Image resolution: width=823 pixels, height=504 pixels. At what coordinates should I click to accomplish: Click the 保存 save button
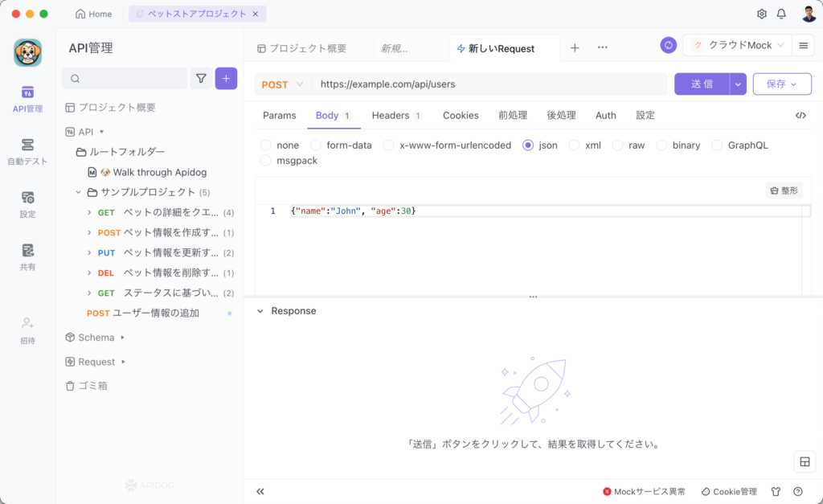[781, 84]
